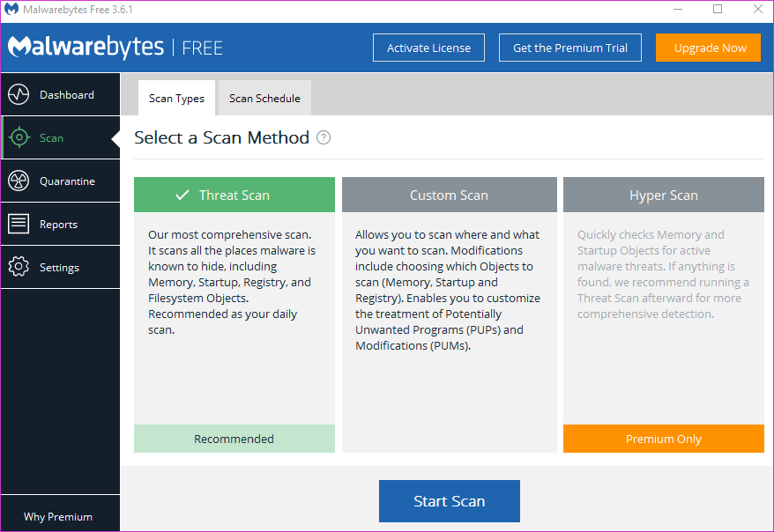Screen dimensions: 774x532
Task: Open the Why Premium link
Action: (x=58, y=516)
